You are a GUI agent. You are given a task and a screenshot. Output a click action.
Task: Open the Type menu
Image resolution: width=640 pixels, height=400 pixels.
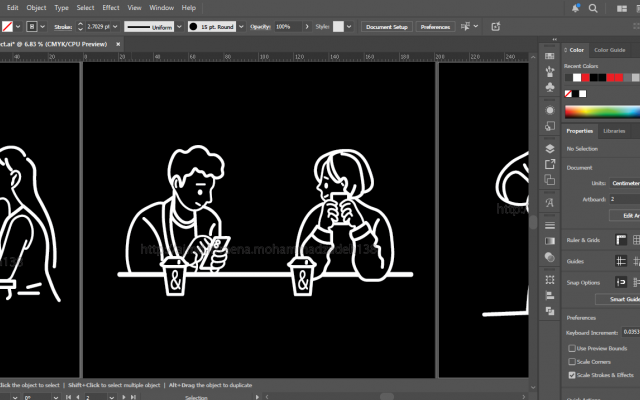tap(62, 8)
